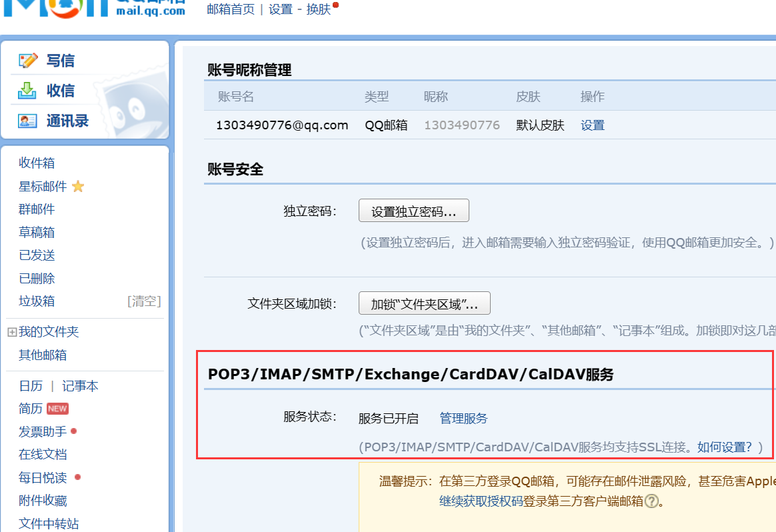
Task: Click the 账号名 column header
Action: pyautogui.click(x=235, y=97)
